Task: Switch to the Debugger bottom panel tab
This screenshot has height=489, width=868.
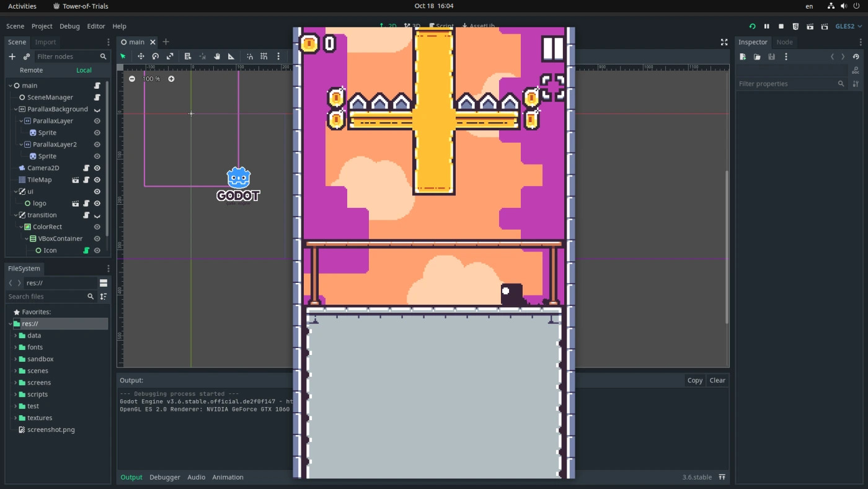Action: [x=165, y=477]
